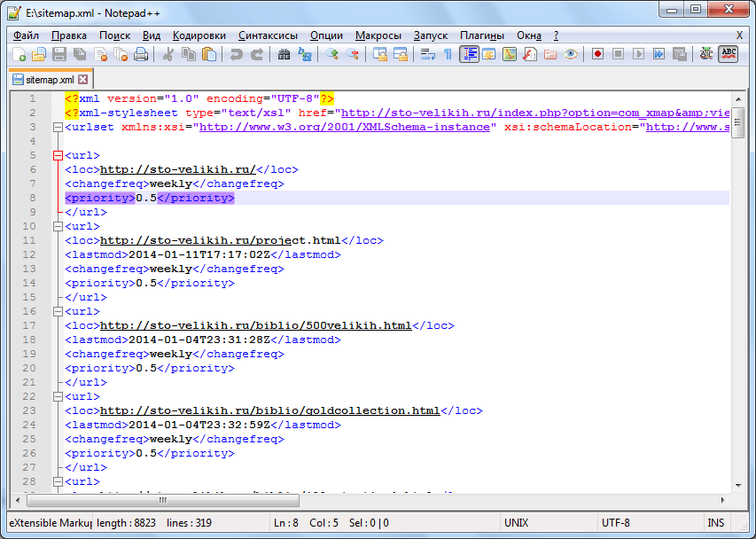The height and width of the screenshot is (539, 756).
Task: Toggle show all characters (pilcrow) button
Action: tap(448, 55)
